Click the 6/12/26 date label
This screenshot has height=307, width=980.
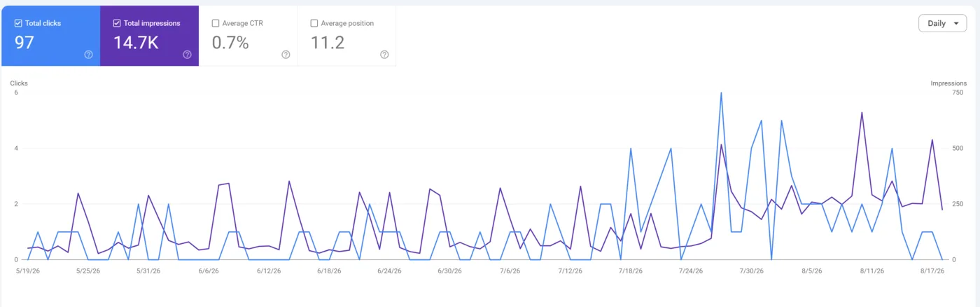269,271
